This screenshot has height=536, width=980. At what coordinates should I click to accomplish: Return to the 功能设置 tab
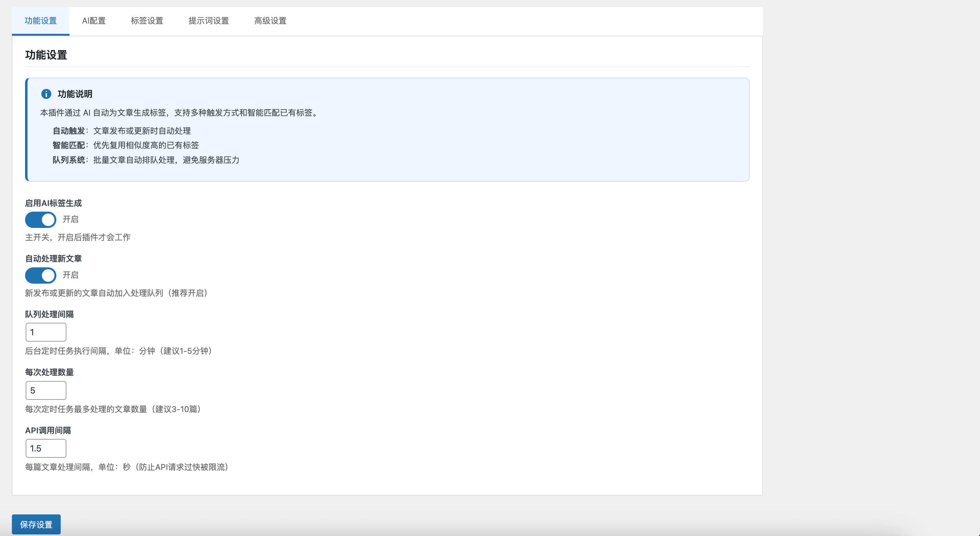pyautogui.click(x=40, y=21)
